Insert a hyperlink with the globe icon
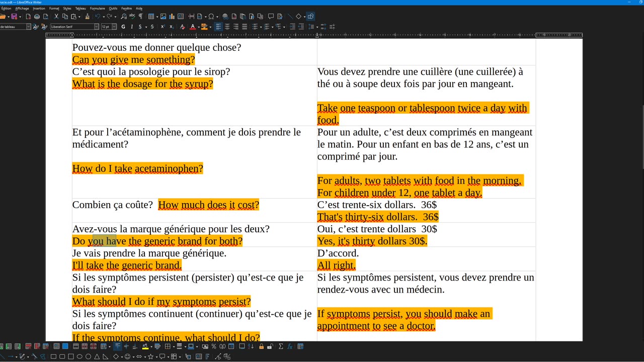The height and width of the screenshot is (362, 644). tap(225, 17)
